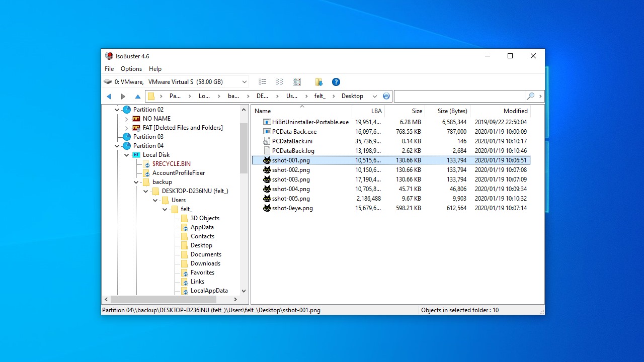Select the Contacts folder in the tree
The height and width of the screenshot is (362, 644).
click(202, 236)
